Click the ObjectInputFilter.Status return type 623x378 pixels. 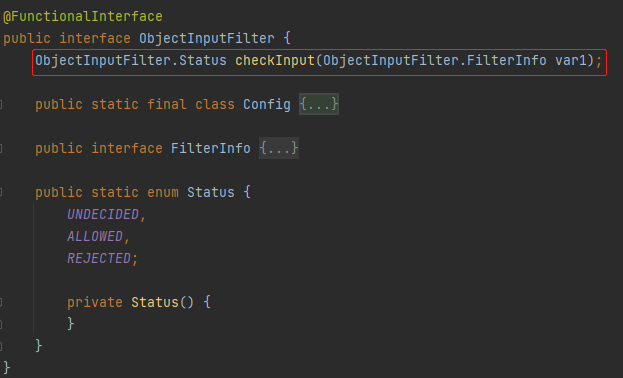(x=131, y=60)
